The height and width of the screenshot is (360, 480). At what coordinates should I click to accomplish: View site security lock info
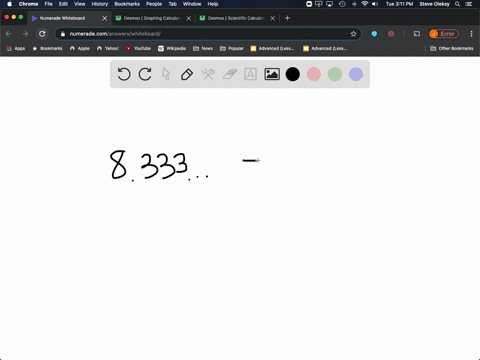point(63,34)
